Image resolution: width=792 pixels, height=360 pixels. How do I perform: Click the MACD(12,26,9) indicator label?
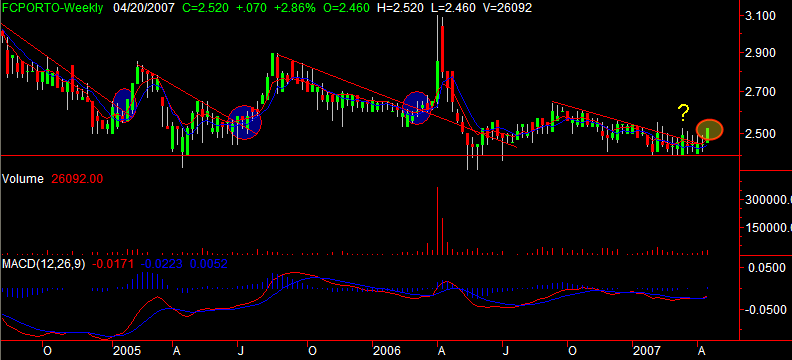pos(43,264)
